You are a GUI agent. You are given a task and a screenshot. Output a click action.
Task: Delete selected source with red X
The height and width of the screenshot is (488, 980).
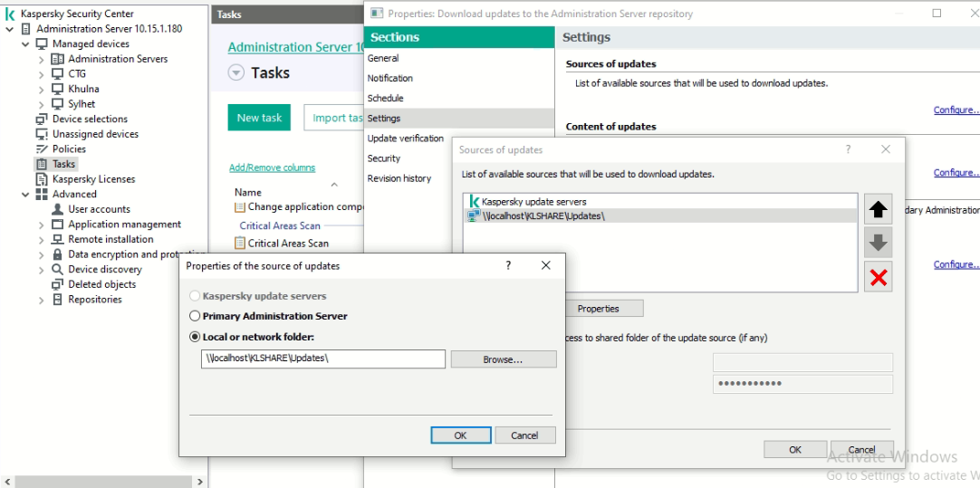(879, 277)
